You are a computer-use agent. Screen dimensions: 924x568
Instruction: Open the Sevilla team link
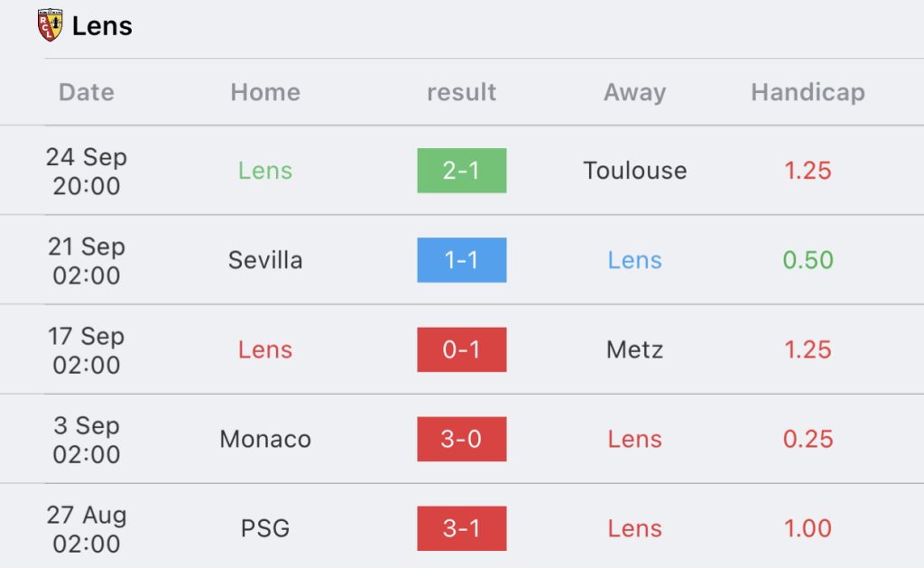click(x=265, y=260)
